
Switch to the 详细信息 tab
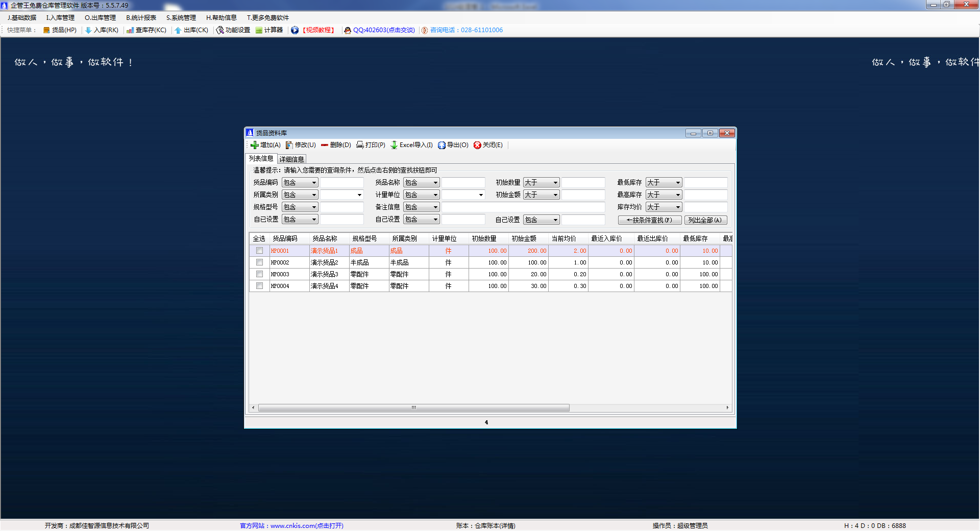[292, 159]
